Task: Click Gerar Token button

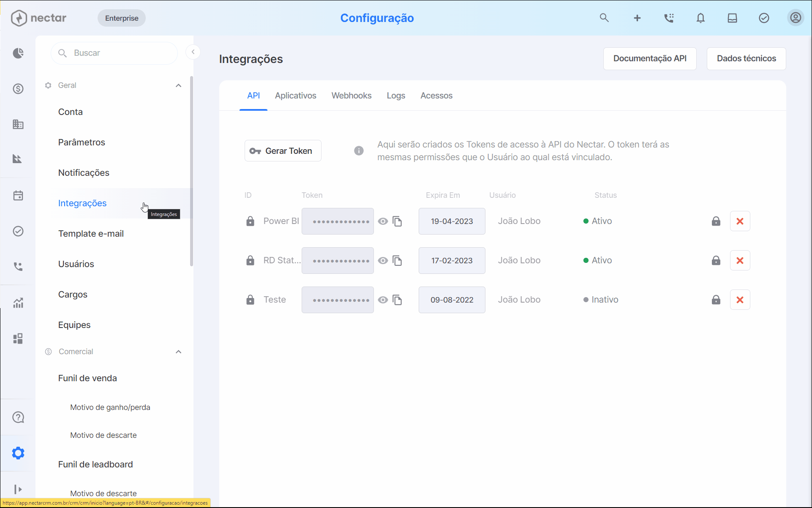Action: pyautogui.click(x=283, y=151)
